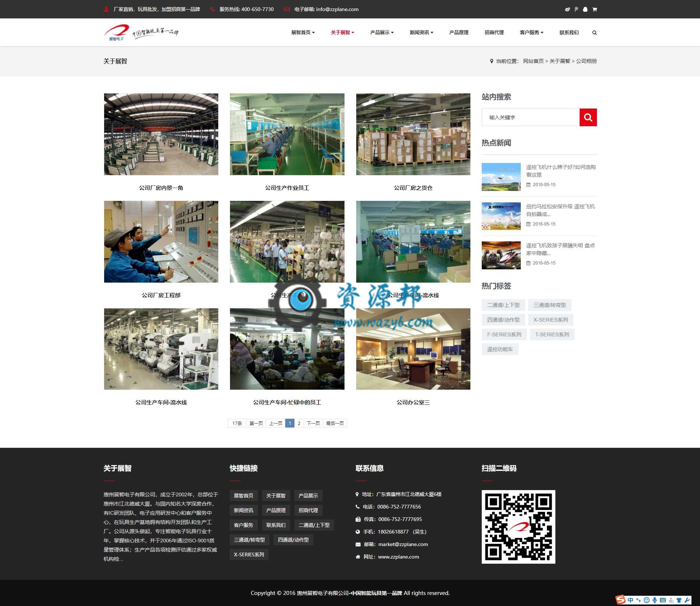The image size is (700, 606).
Task: Click 关于展智 in the breadcrumb
Action: point(560,61)
